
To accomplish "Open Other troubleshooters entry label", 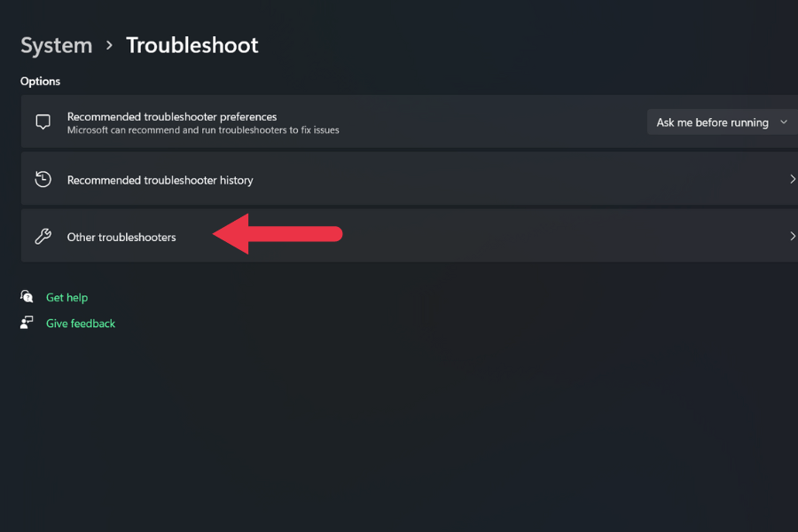I will [121, 238].
